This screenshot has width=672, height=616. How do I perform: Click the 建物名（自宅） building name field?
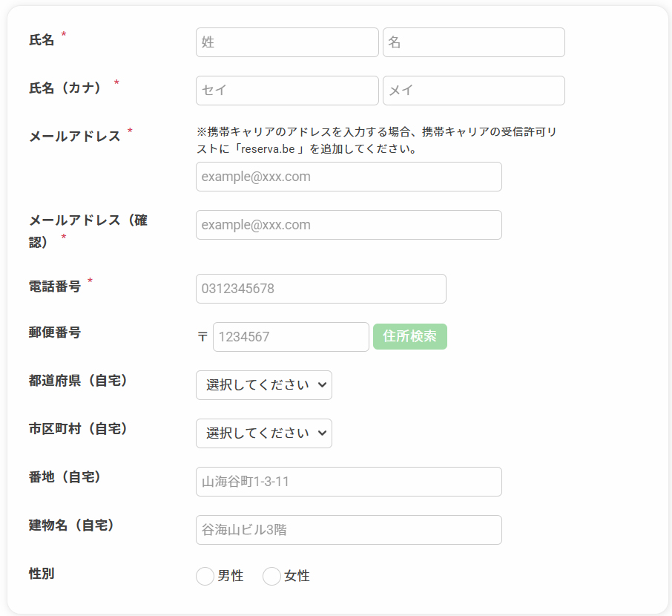349,530
